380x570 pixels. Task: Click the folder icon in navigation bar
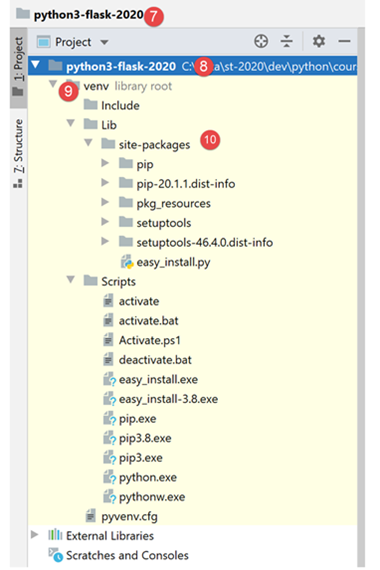23,14
